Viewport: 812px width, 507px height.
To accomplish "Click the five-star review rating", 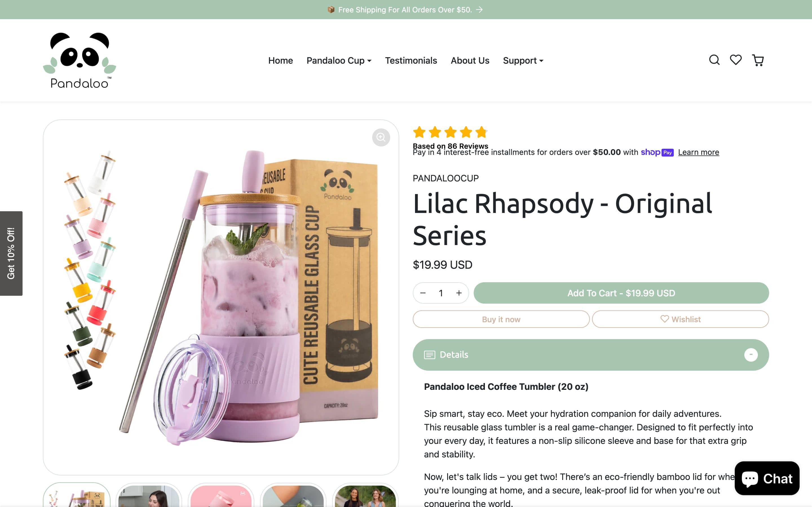I will (x=450, y=132).
